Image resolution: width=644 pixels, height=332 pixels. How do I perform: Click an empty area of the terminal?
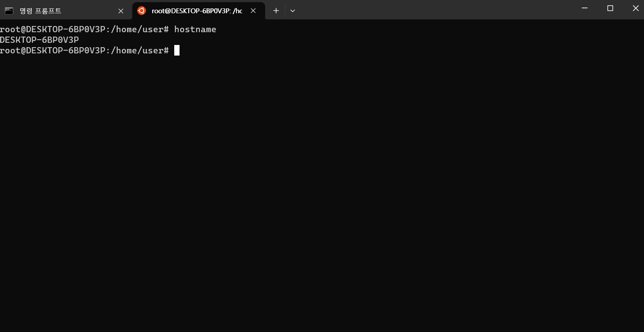(309, 176)
